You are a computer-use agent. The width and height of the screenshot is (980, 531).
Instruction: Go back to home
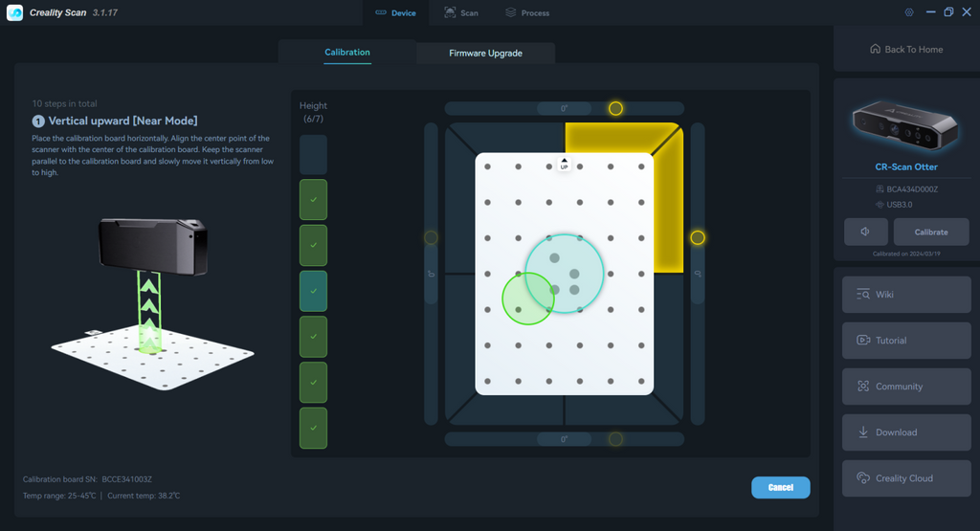(x=905, y=50)
